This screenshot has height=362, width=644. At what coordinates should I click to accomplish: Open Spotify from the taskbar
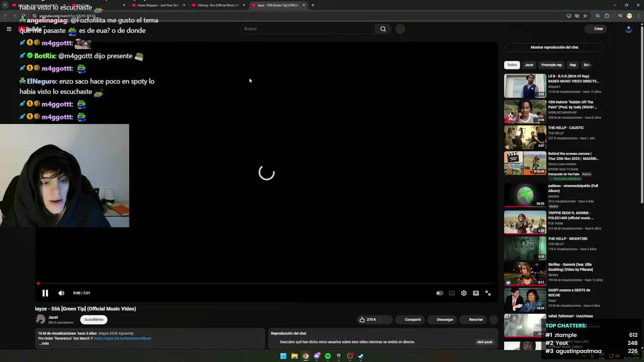point(328,356)
